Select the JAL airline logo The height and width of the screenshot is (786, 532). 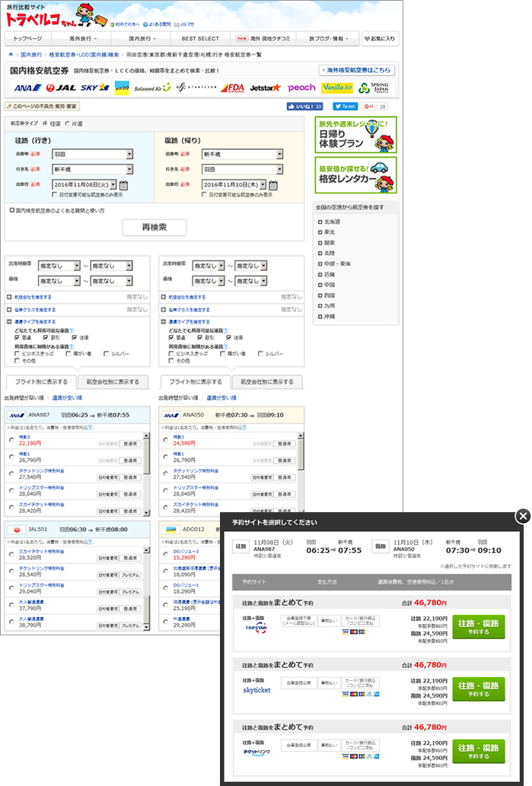point(59,88)
